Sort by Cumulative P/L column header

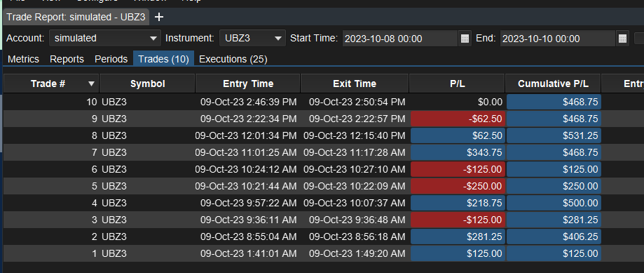tap(553, 84)
